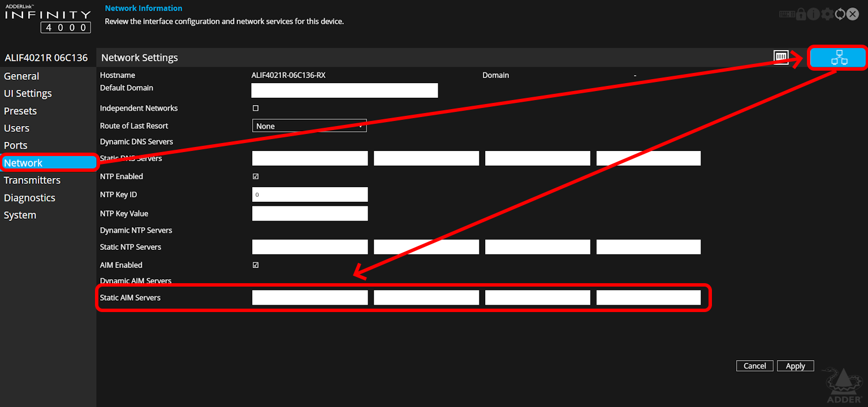This screenshot has width=868, height=407.
Task: Click the third Static DNS Servers field
Action: pos(538,158)
